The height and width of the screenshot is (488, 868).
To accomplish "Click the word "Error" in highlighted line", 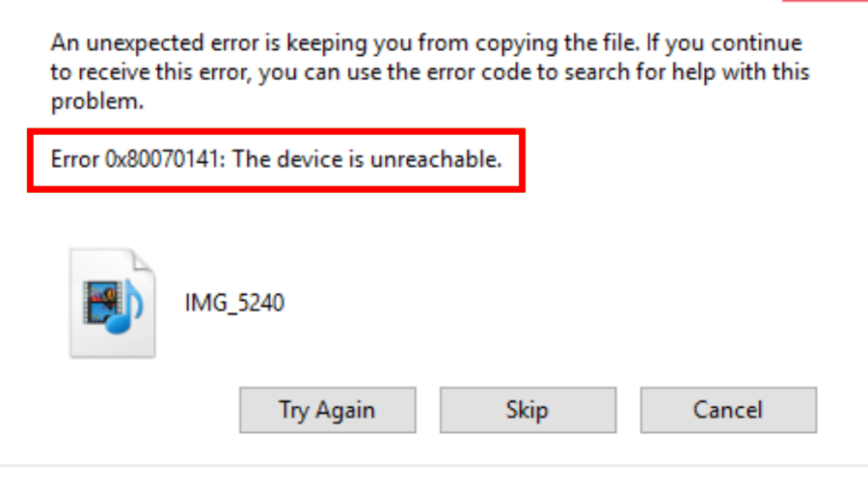I will tap(76, 160).
